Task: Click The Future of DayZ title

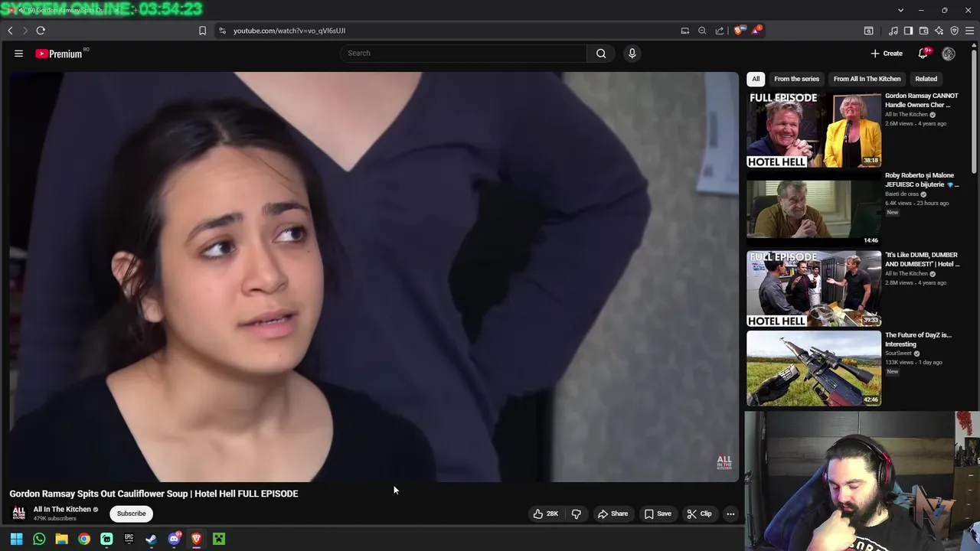Action: tap(918, 339)
